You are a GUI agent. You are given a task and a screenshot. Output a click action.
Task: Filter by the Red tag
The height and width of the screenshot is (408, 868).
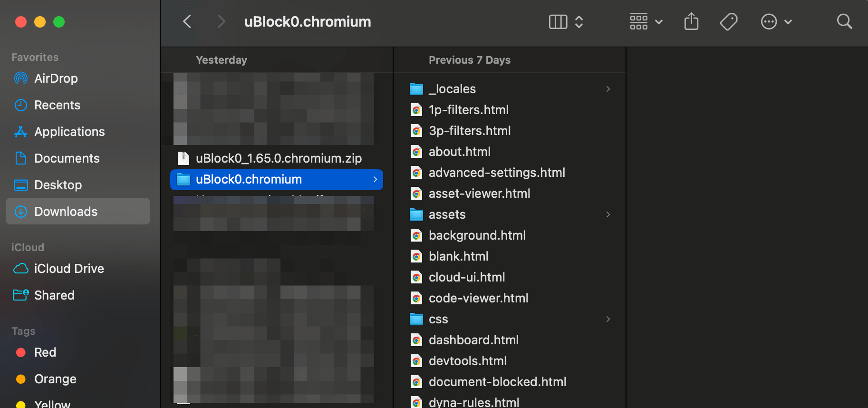[78, 352]
